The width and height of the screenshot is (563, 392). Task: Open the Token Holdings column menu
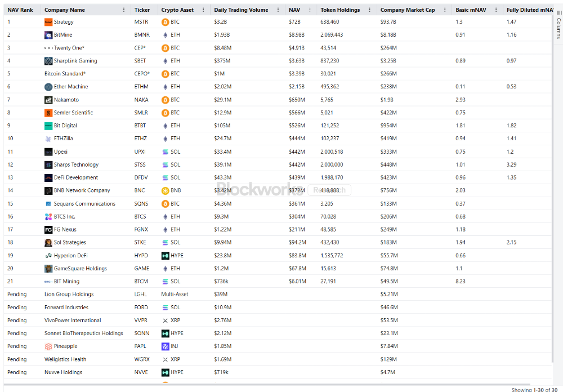point(368,10)
